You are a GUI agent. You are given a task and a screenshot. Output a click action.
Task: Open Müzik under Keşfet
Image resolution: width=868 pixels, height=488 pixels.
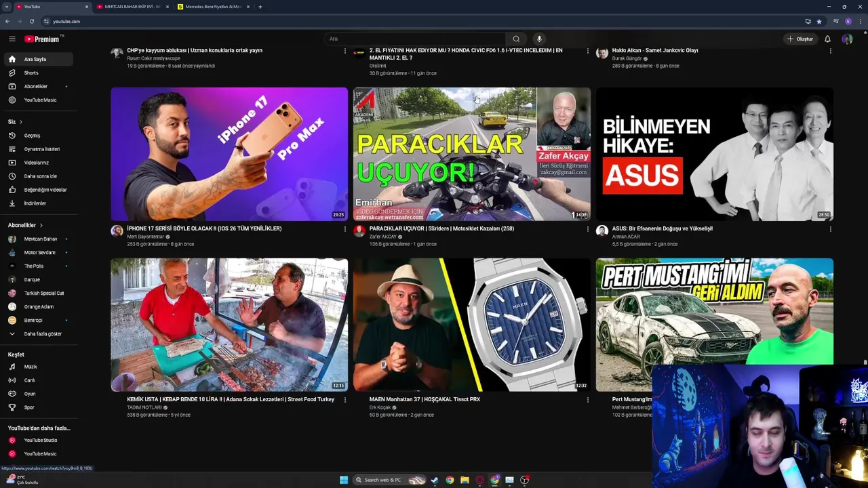[x=39, y=367]
